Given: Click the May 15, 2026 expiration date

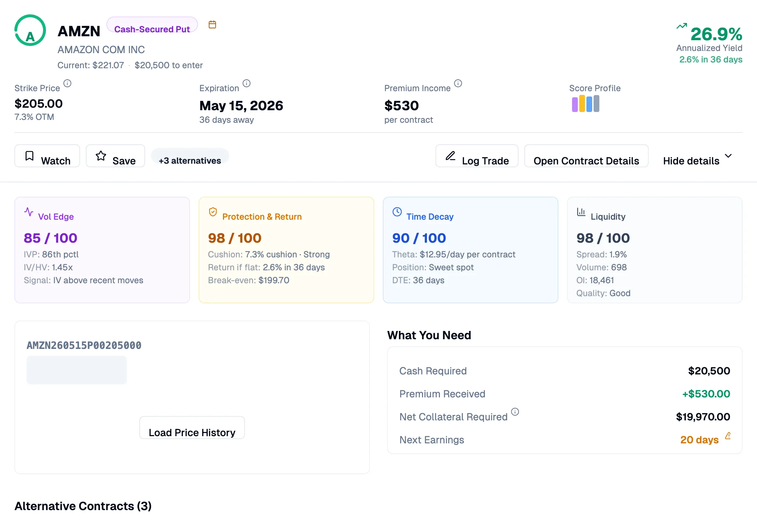Looking at the screenshot, I should [241, 106].
